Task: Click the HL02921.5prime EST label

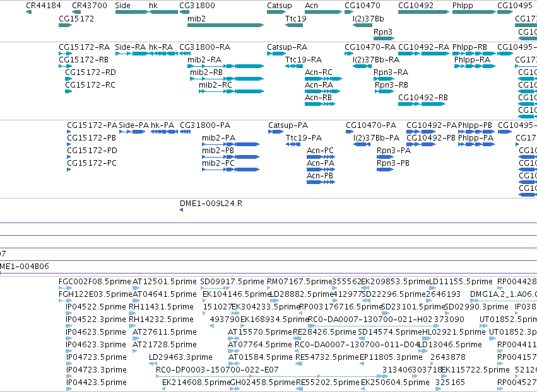Action: [454, 331]
